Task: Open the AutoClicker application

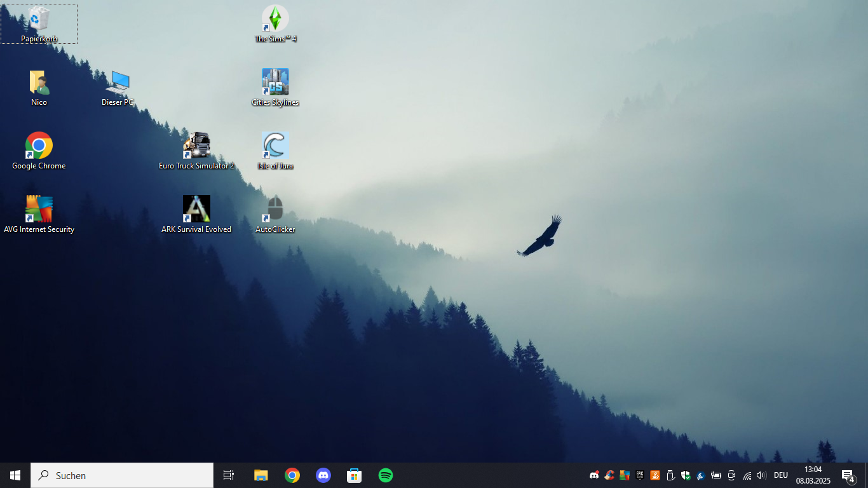Action: (x=275, y=210)
